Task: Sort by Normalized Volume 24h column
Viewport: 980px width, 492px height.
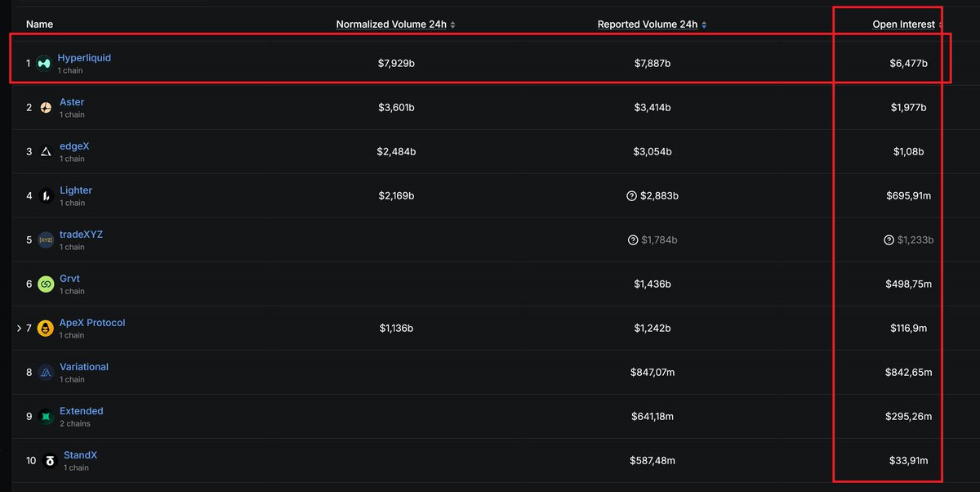Action: [395, 25]
